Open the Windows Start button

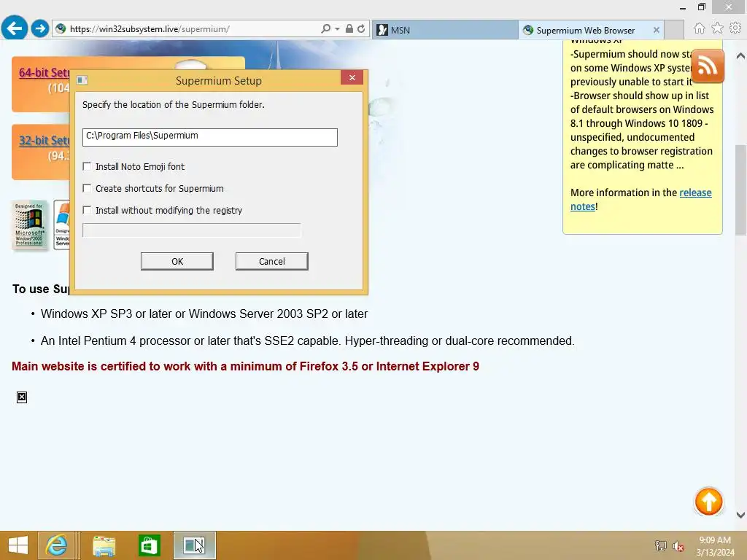[18, 545]
